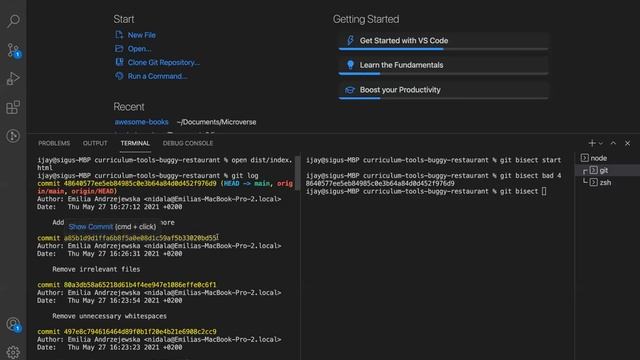Image resolution: width=640 pixels, height=360 pixels.
Task: Click the Clone Git Repository icon
Action: [119, 62]
